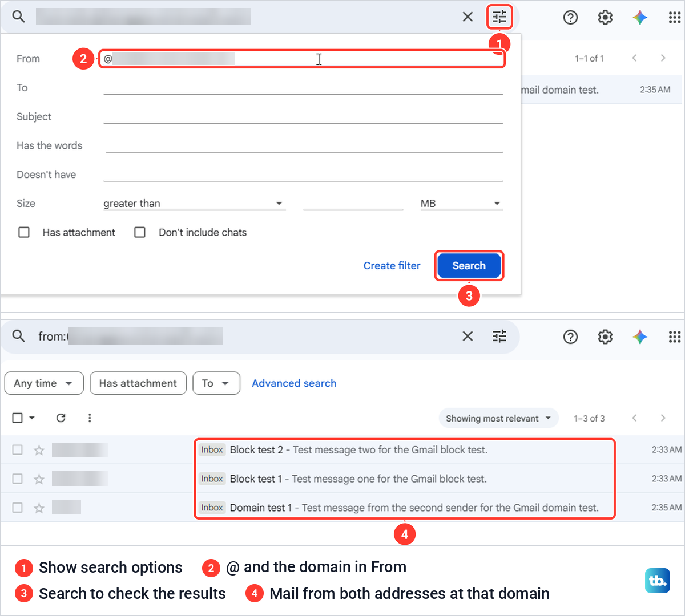The width and height of the screenshot is (685, 616).
Task: Open the 'To' filter chip dropdown
Action: point(216,383)
